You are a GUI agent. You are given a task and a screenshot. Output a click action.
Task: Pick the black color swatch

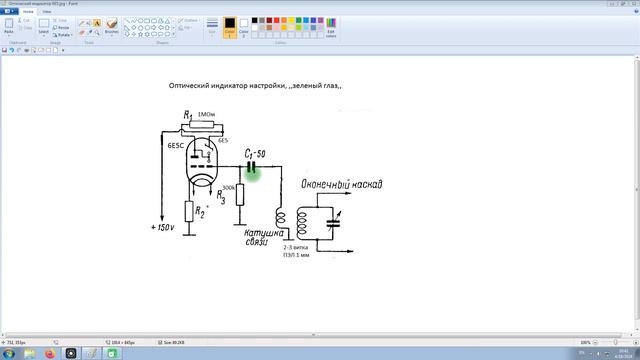tap(254, 20)
